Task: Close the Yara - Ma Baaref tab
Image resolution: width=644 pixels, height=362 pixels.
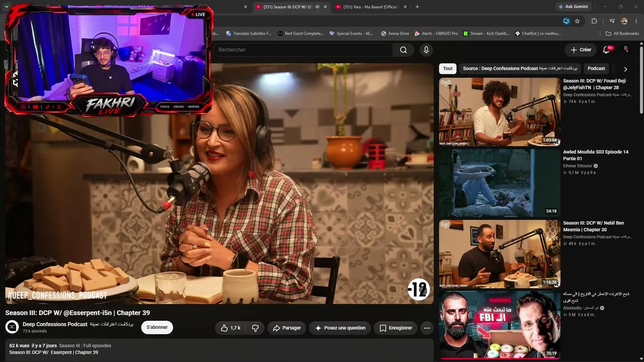Action: point(405,7)
